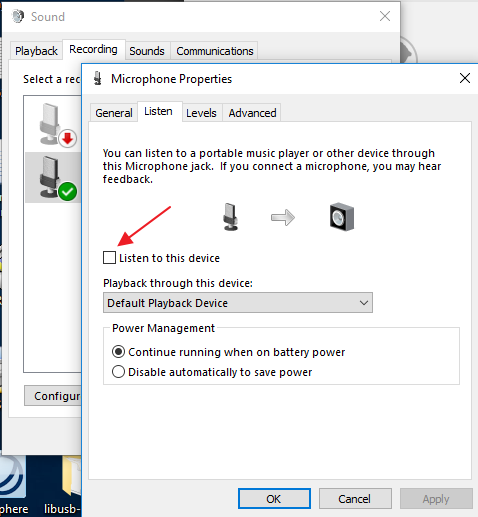Go to the Playback tab in Sound
The height and width of the screenshot is (517, 478).
pos(36,51)
